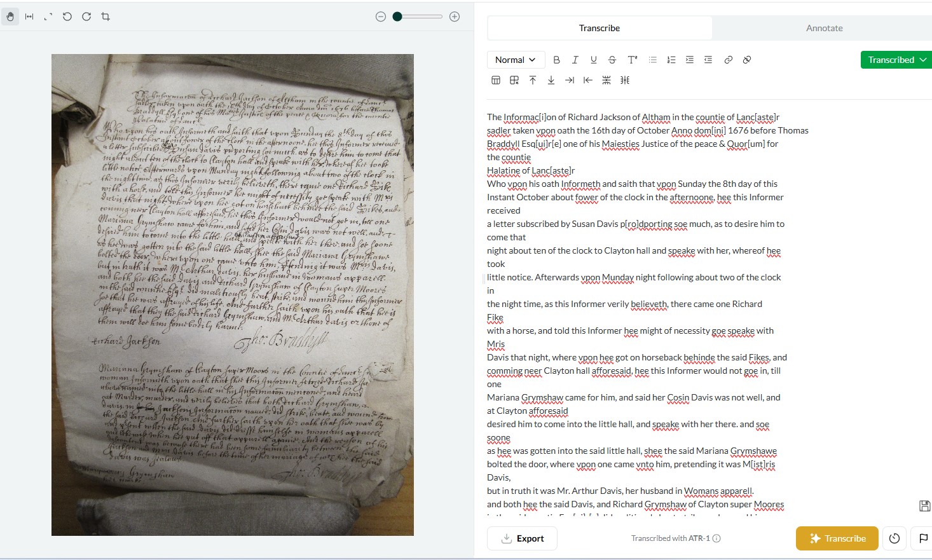Click the fit-to-width icon
The image size is (932, 560).
29,17
